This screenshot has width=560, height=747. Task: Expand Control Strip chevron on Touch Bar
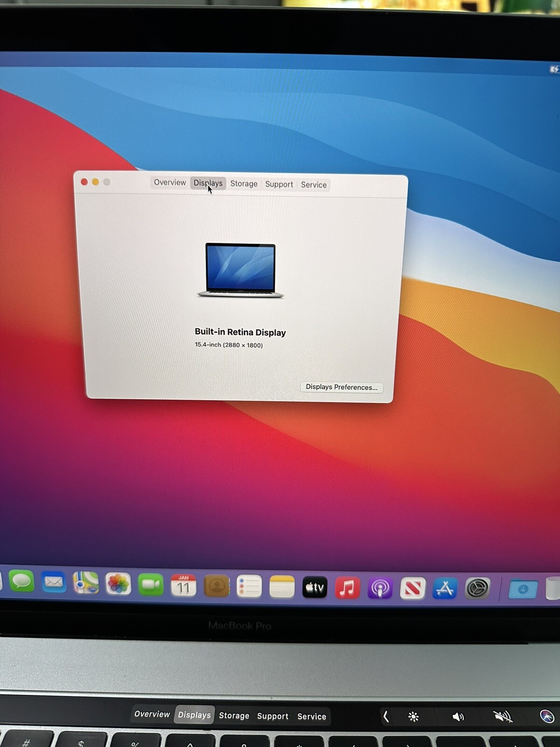click(x=386, y=716)
